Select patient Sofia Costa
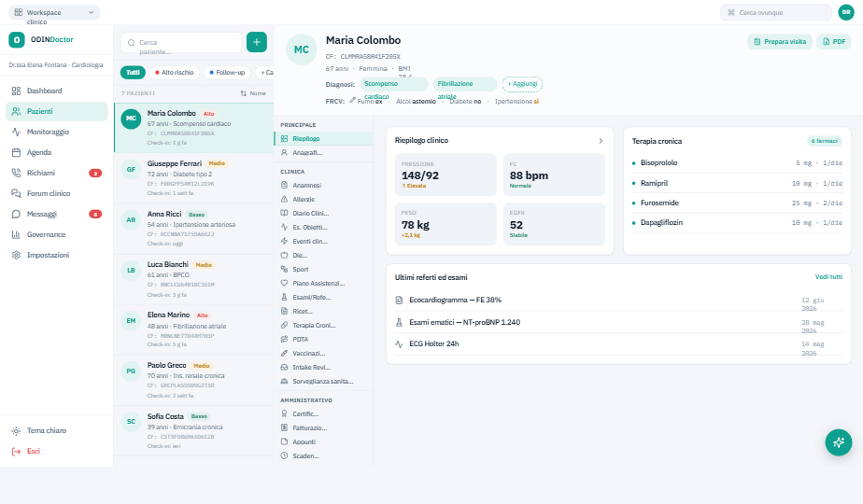This screenshot has width=863, height=504. [193, 430]
